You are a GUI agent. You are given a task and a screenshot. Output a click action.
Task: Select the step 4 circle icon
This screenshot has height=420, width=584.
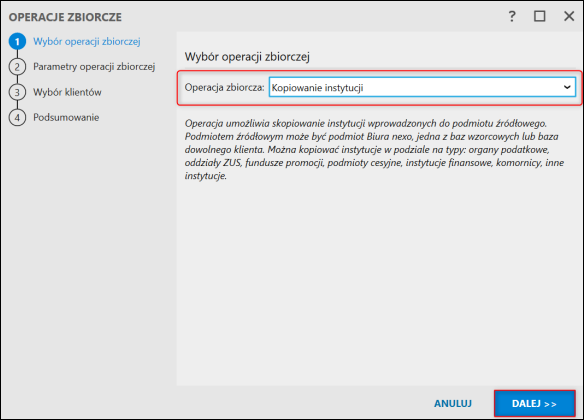pyautogui.click(x=17, y=117)
